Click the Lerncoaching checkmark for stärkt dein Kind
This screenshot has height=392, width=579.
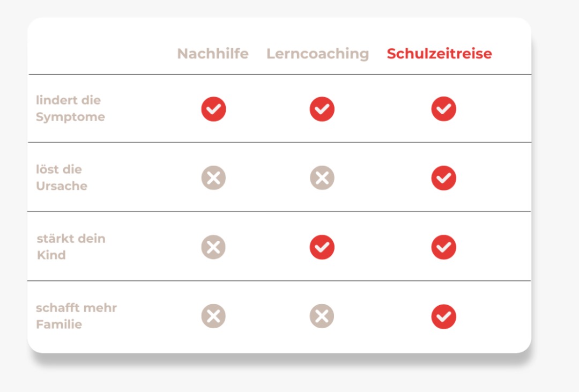pyautogui.click(x=322, y=247)
